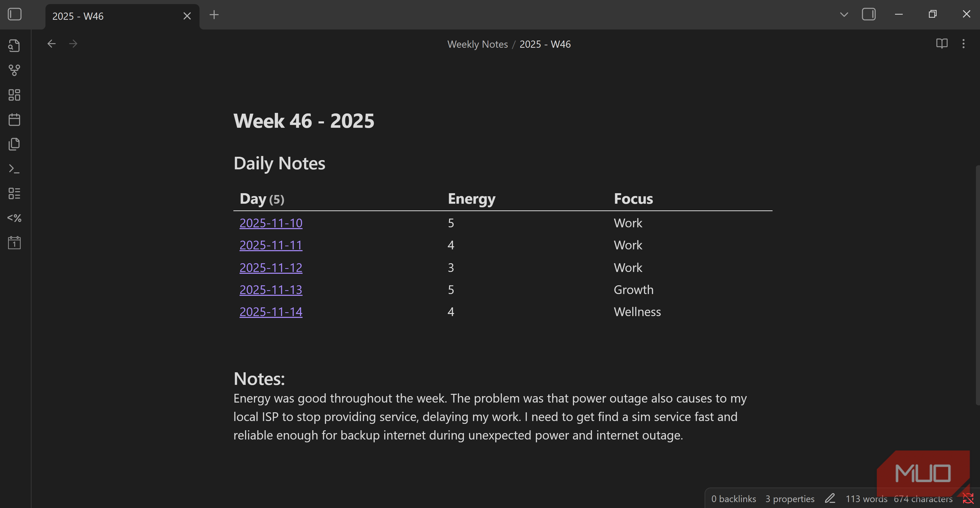Click the Focus column header
The width and height of the screenshot is (980, 508).
[633, 199]
